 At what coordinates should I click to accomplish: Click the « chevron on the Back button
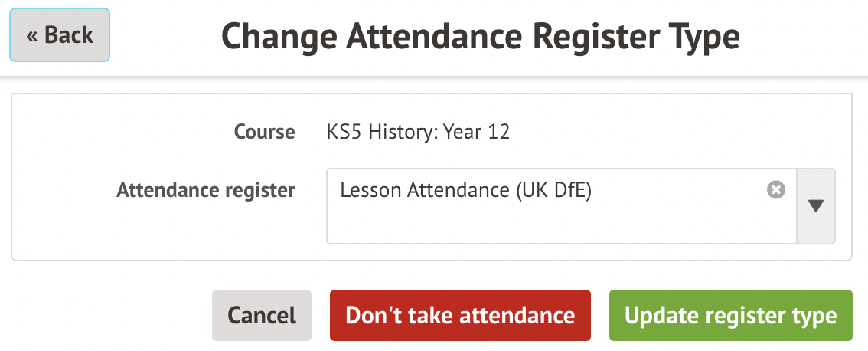point(32,35)
